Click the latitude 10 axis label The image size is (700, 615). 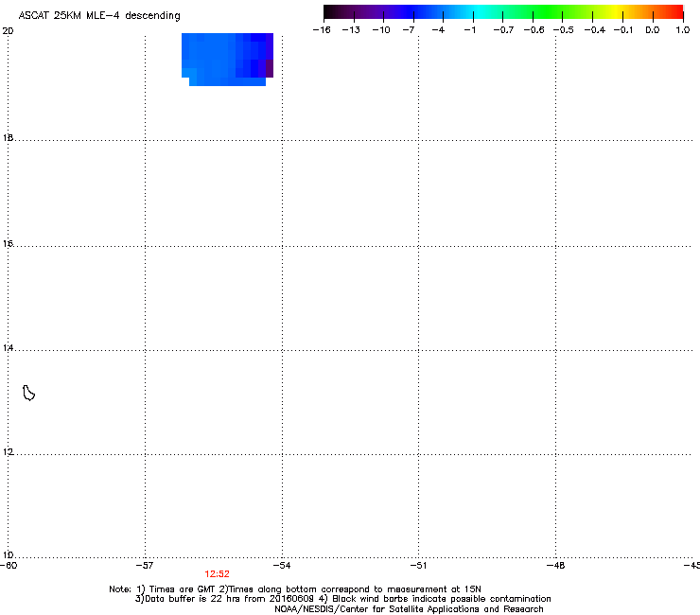(x=8, y=555)
